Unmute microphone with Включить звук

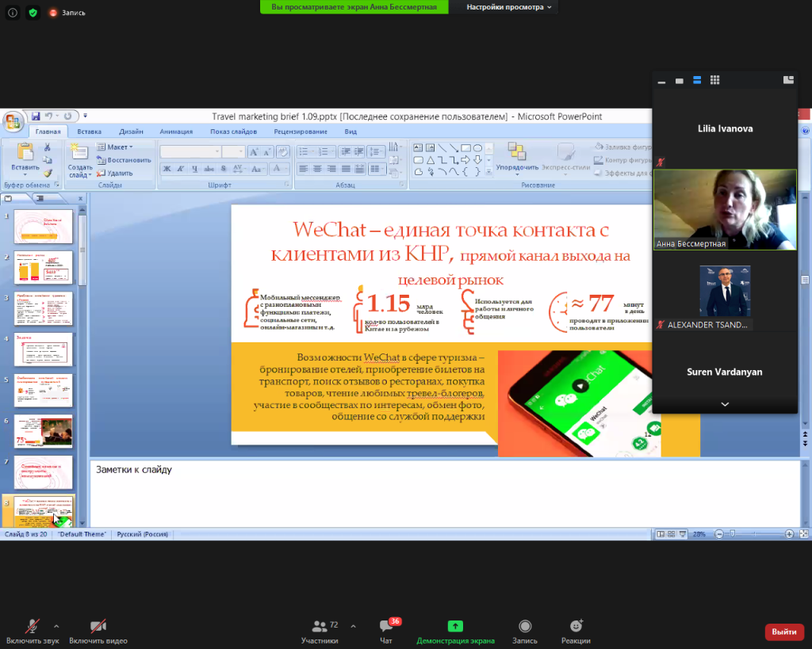click(x=33, y=627)
